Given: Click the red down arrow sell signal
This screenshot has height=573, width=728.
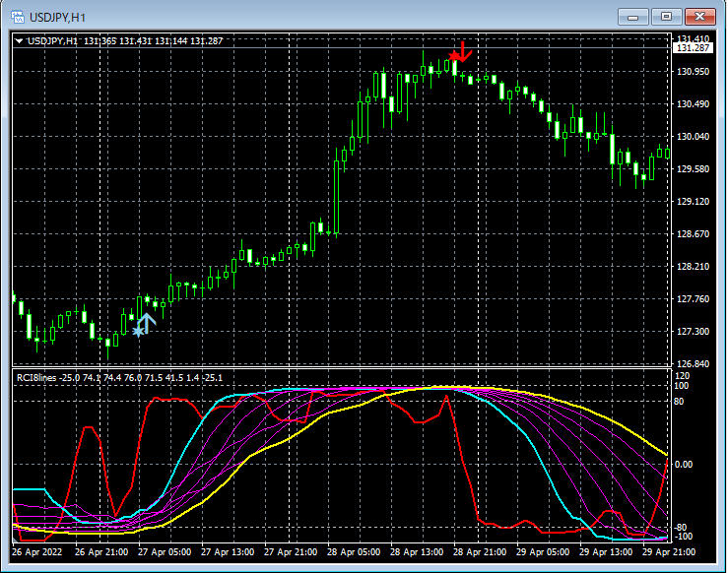Looking at the screenshot, I should pyautogui.click(x=464, y=52).
